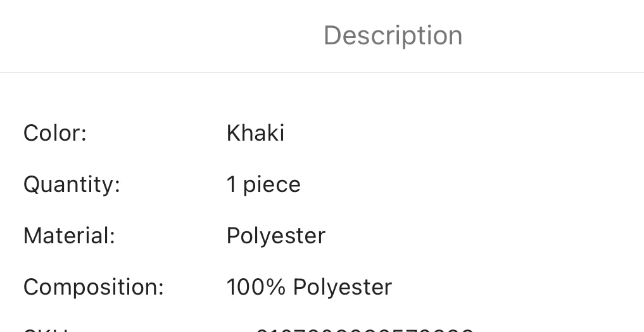The image size is (644, 332).
Task: Select the Composition: label
Action: tap(94, 287)
